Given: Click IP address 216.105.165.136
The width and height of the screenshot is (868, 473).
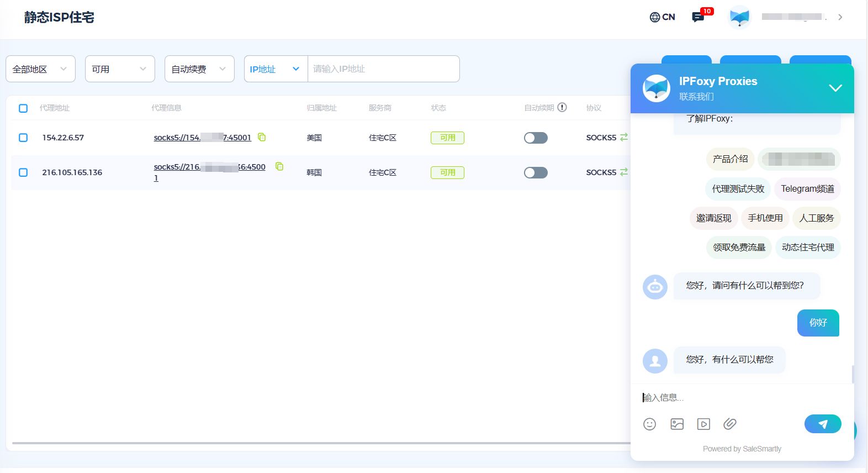Looking at the screenshot, I should [x=72, y=172].
